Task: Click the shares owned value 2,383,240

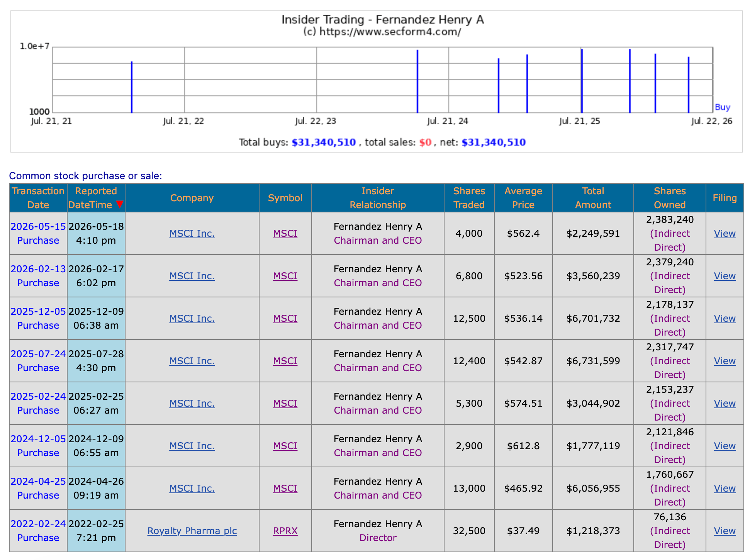Action: coord(670,219)
